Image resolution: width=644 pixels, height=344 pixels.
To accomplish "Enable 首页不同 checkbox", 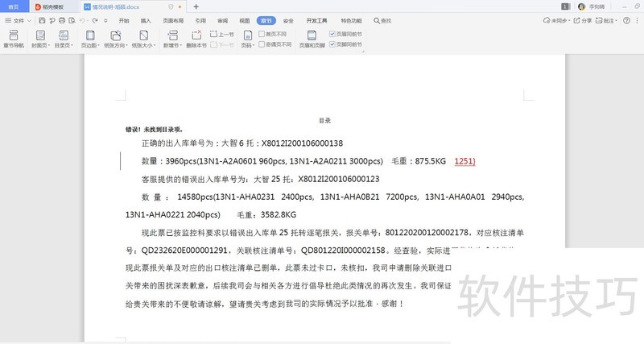I will [x=262, y=34].
